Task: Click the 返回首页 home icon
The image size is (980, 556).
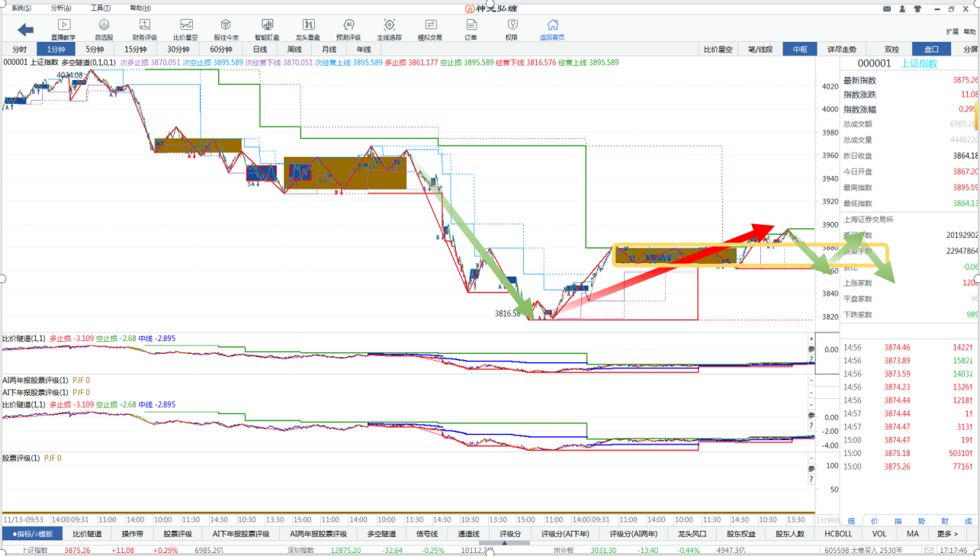Action: 552,29
